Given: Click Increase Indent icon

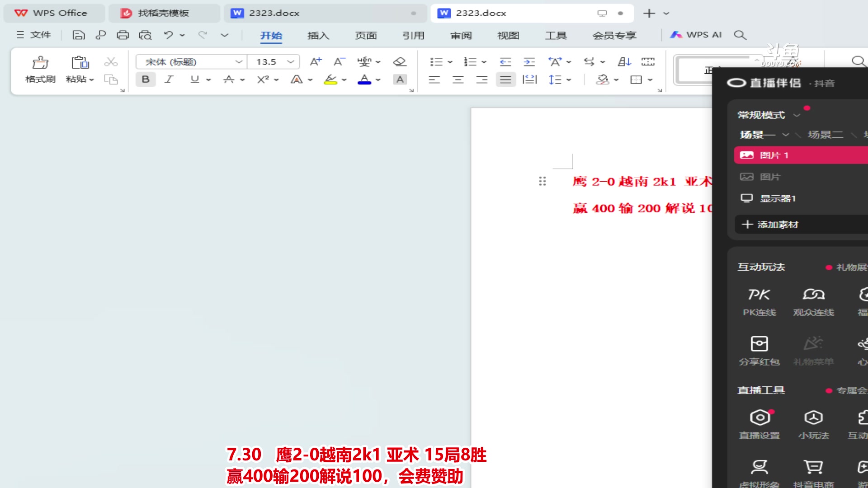Looking at the screenshot, I should (x=529, y=61).
